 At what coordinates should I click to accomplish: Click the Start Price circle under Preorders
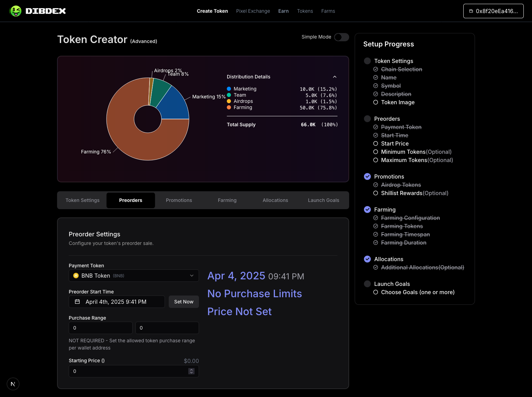[375, 143]
